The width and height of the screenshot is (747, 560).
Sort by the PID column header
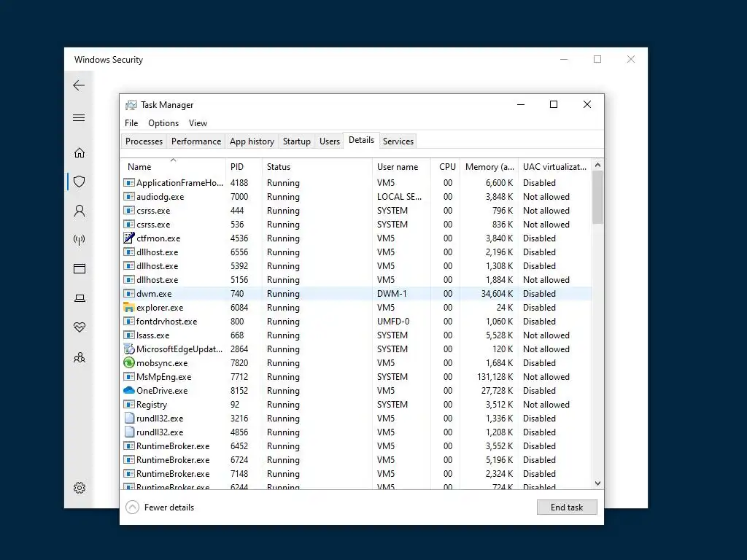point(244,167)
